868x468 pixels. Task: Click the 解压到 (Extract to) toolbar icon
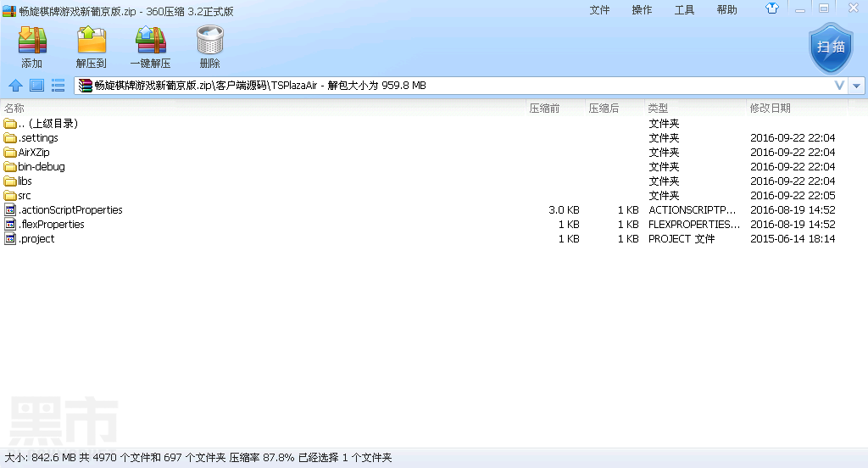pyautogui.click(x=92, y=40)
